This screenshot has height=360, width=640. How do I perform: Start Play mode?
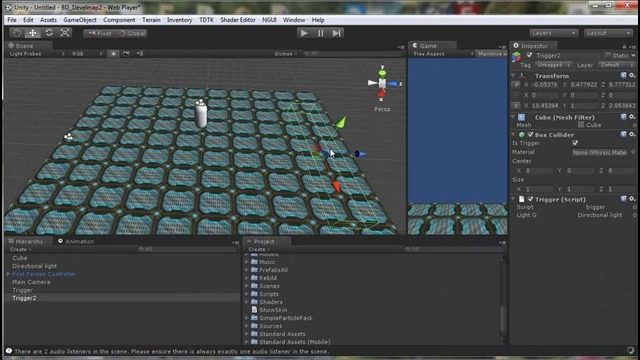[304, 33]
